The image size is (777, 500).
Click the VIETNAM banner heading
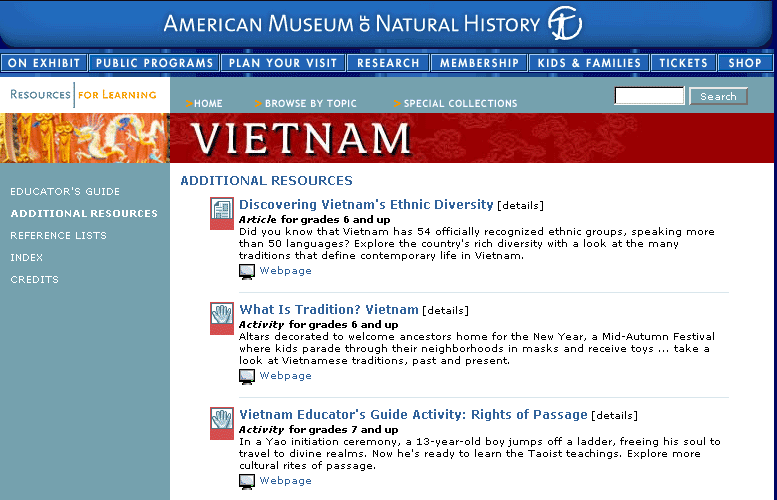tap(301, 138)
